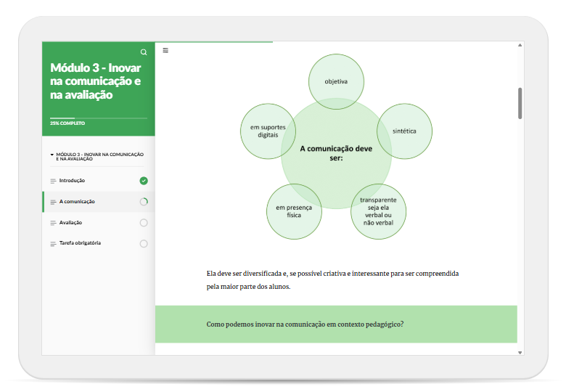Click the green completed checkmark for Introdução
Screen dimensions: 566x392
click(x=144, y=181)
